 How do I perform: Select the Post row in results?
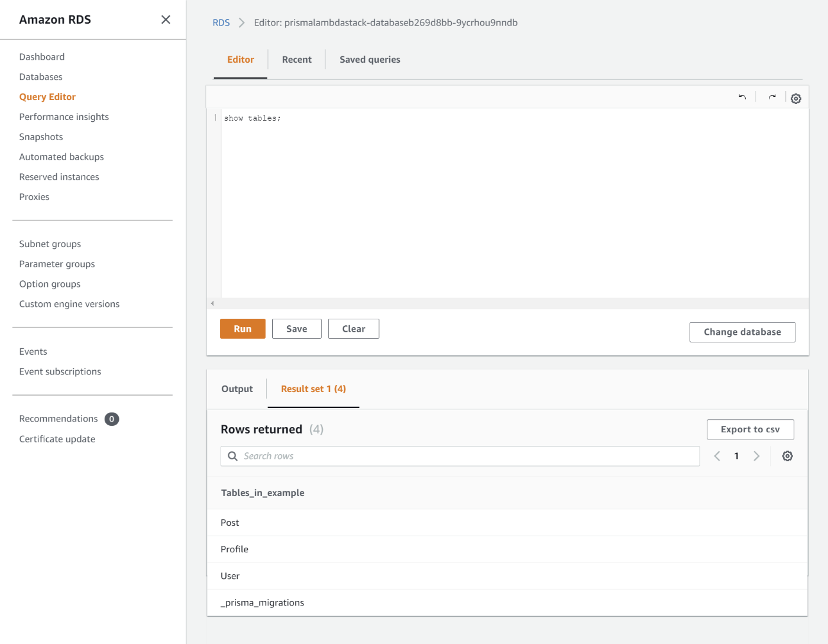tap(507, 523)
